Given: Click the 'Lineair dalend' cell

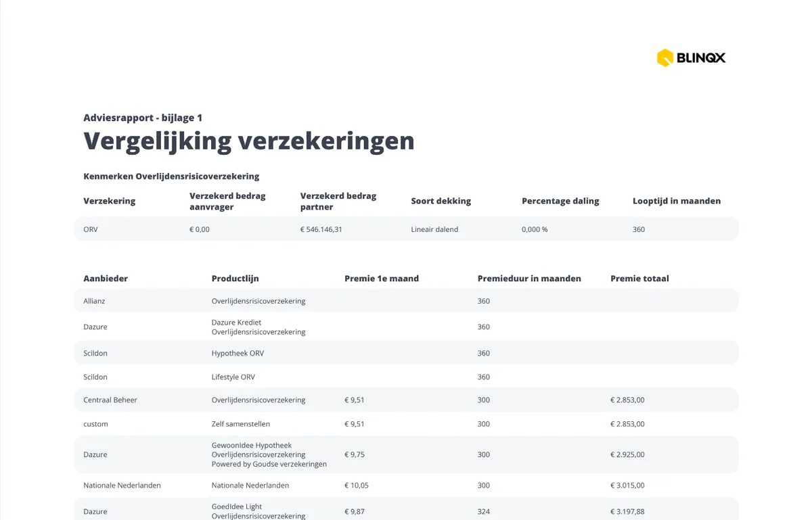Looking at the screenshot, I should click(x=434, y=229).
